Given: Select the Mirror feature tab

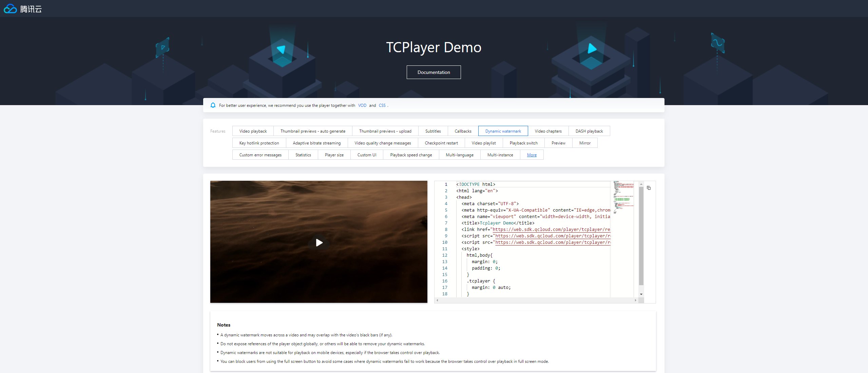Looking at the screenshot, I should tap(584, 143).
